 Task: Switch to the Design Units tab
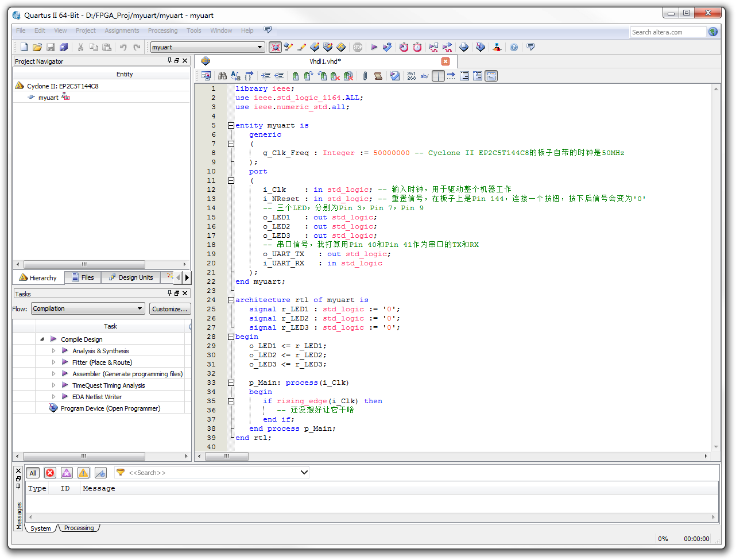tap(131, 277)
